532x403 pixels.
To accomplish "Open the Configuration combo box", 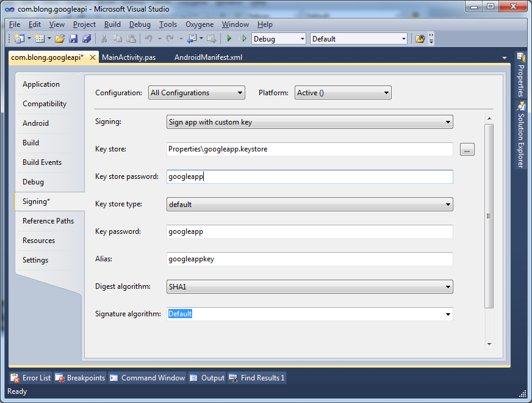I will [x=196, y=93].
